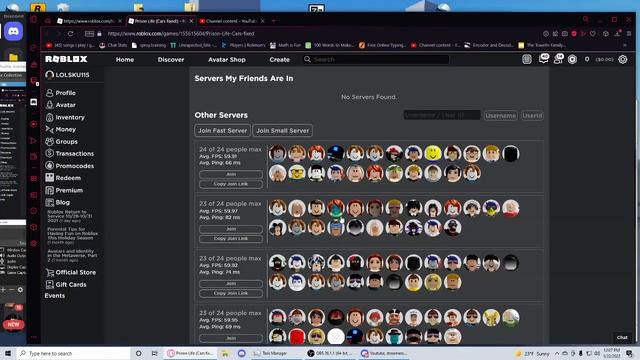Switch to the first roblox.com browser tab

point(89,21)
